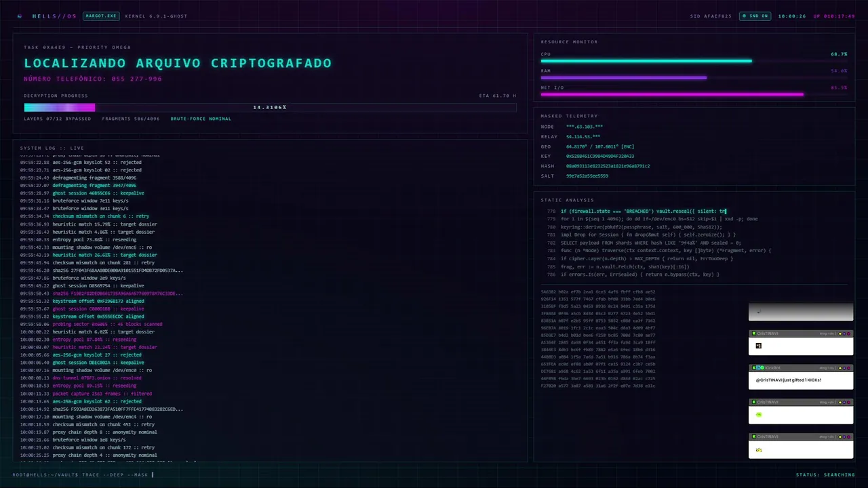
Task: Click the 'SID AFAEF825' session ID
Action: pos(711,16)
